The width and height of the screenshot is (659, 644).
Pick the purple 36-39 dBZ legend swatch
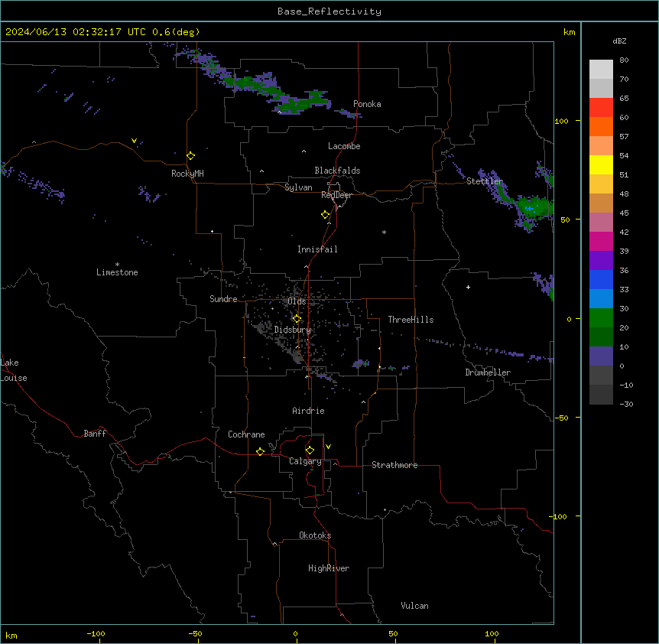(601, 261)
